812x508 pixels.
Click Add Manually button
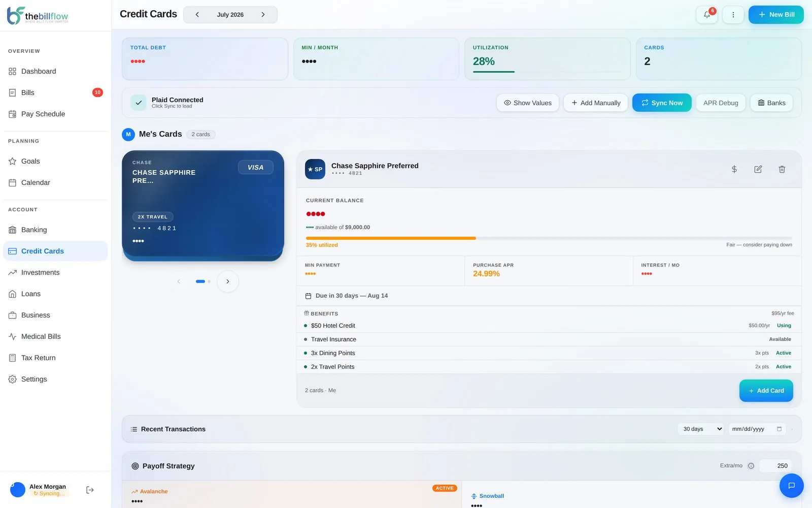(596, 103)
